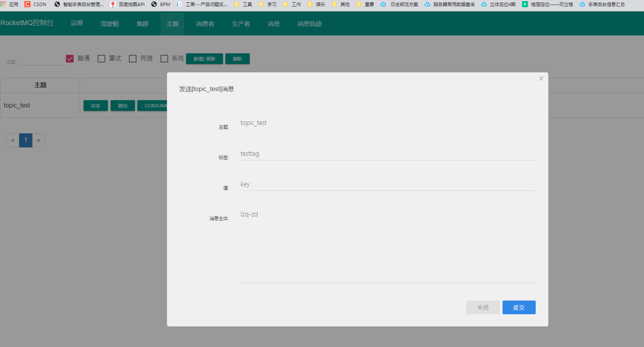Image resolution: width=644 pixels, height=347 pixels.
Task: Close the 发送[topic_test]消息 dialog with the X
Action: pos(541,78)
